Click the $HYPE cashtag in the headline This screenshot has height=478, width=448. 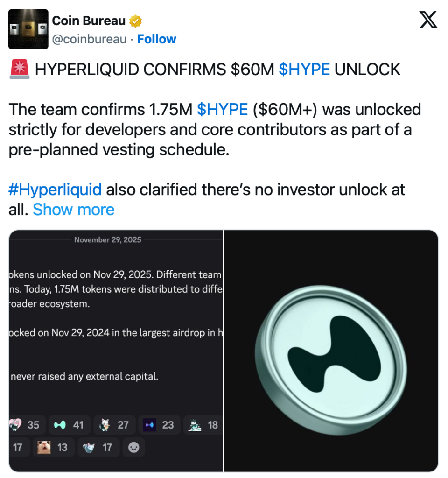pos(304,69)
